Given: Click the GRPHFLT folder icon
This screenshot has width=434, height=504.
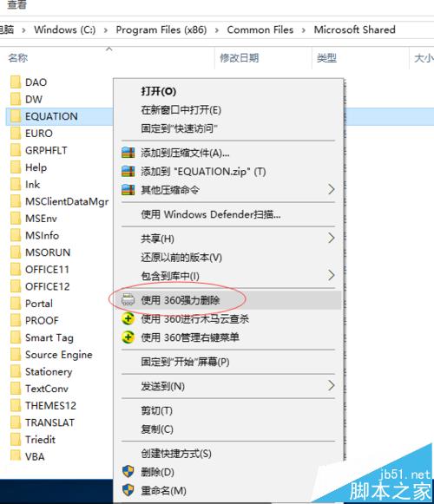Looking at the screenshot, I should point(16,150).
